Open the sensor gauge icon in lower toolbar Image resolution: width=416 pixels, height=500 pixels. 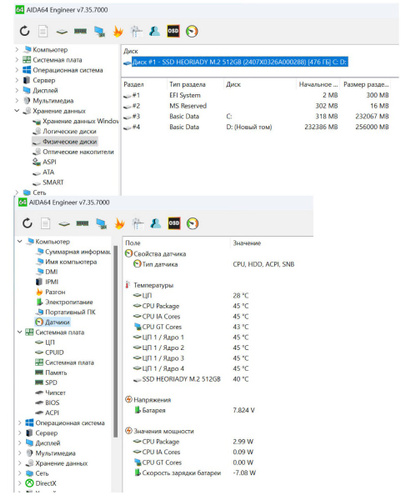click(193, 223)
